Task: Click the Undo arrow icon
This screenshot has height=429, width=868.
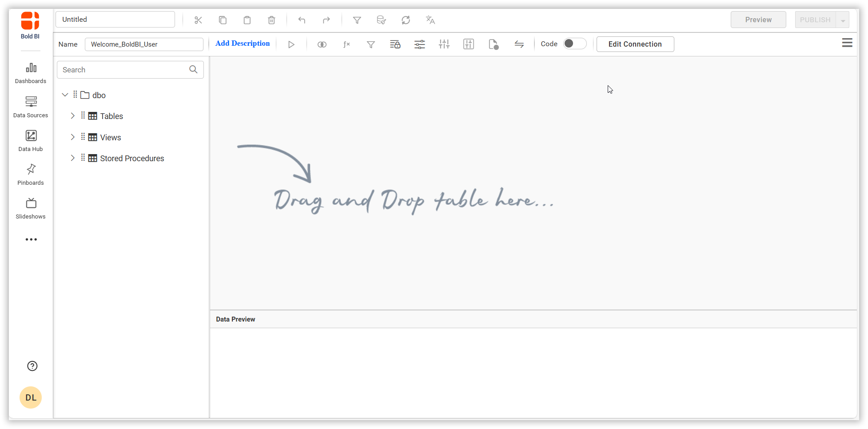Action: pyautogui.click(x=302, y=20)
